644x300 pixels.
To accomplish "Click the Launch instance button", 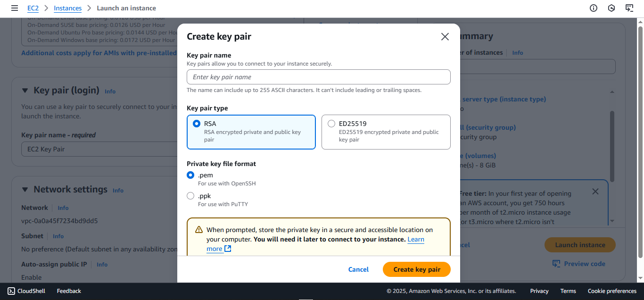I will pyautogui.click(x=579, y=244).
